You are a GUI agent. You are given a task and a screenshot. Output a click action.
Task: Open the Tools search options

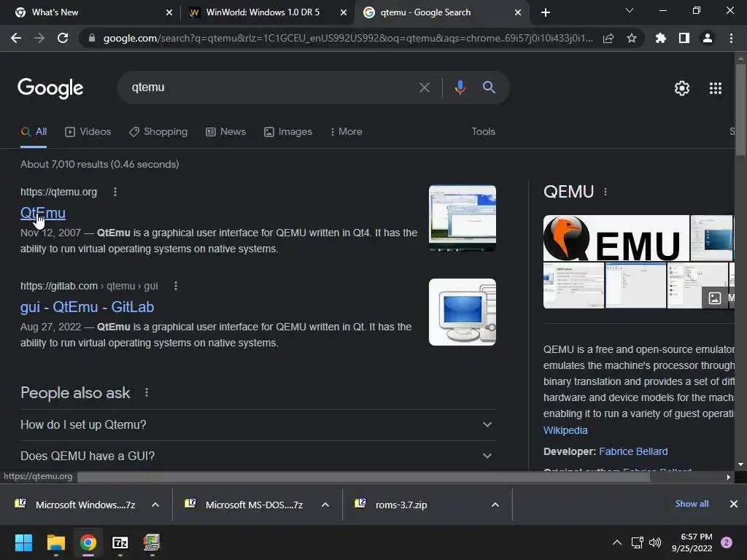(x=483, y=131)
